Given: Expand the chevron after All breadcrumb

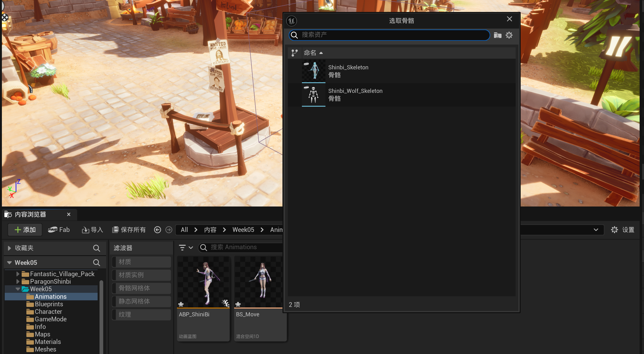Looking at the screenshot, I should click(x=196, y=230).
